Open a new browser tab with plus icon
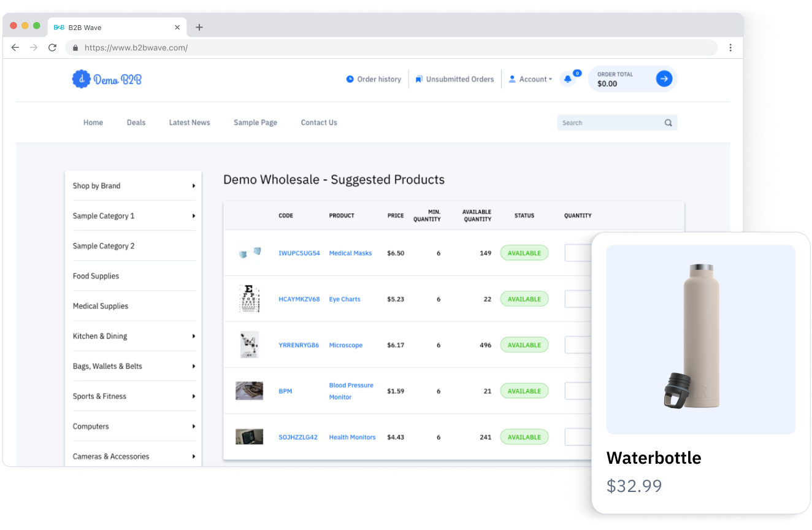 coord(199,28)
